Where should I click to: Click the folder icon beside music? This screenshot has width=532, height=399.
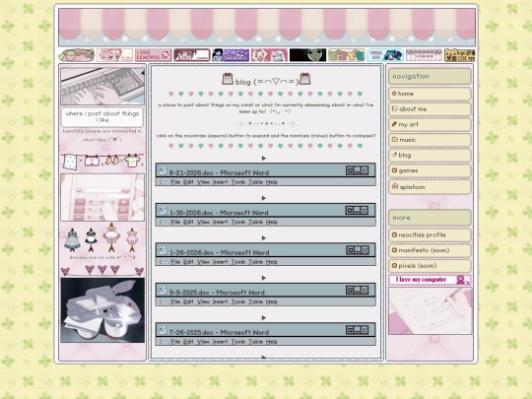394,140
